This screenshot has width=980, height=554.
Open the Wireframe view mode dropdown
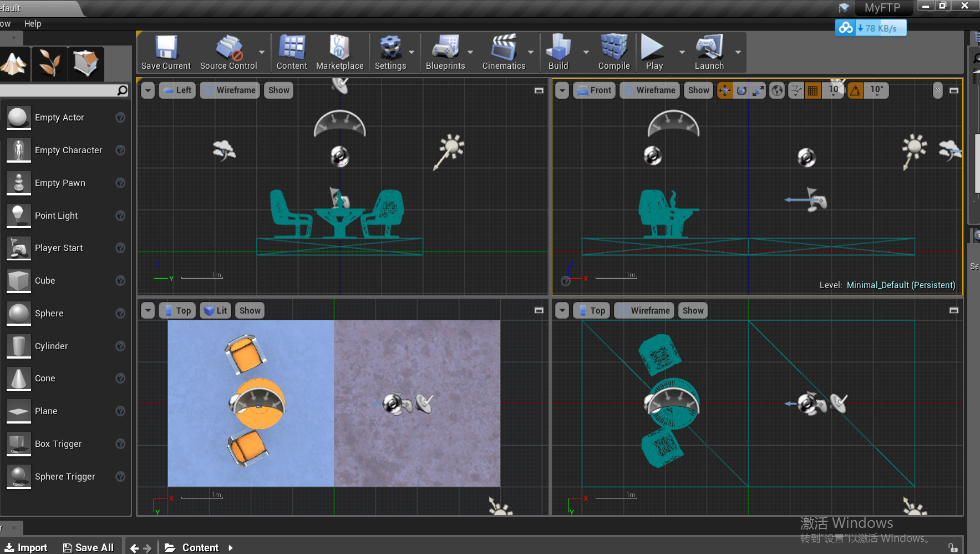(x=229, y=90)
